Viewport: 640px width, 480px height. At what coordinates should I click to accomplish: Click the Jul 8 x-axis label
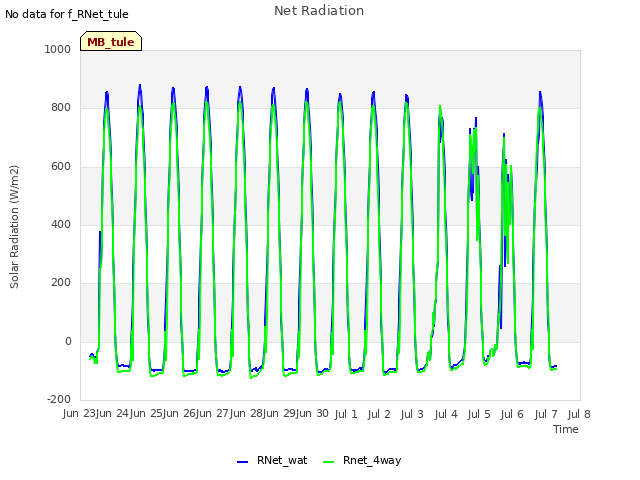coord(579,414)
